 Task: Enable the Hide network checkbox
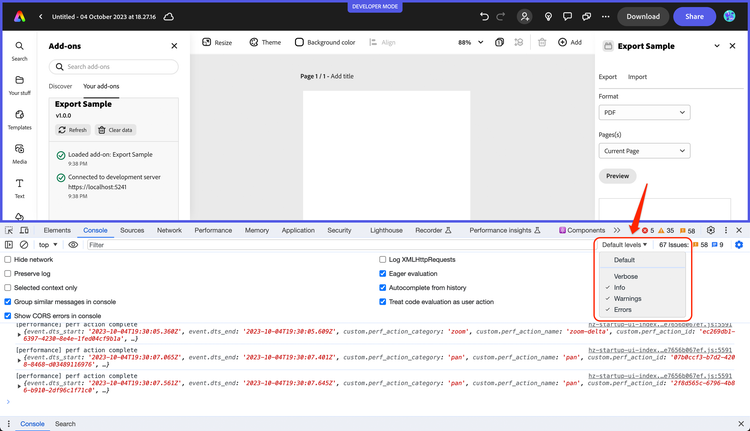tap(8, 259)
